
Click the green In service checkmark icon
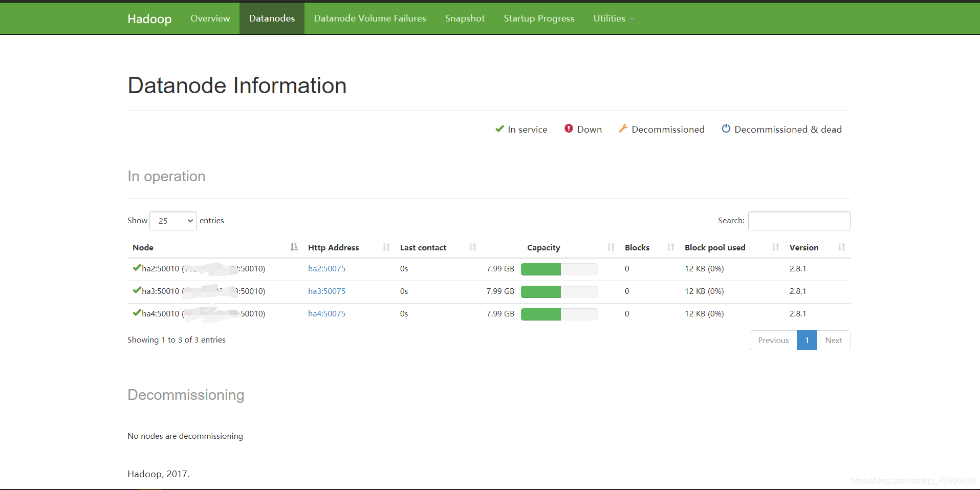click(499, 129)
